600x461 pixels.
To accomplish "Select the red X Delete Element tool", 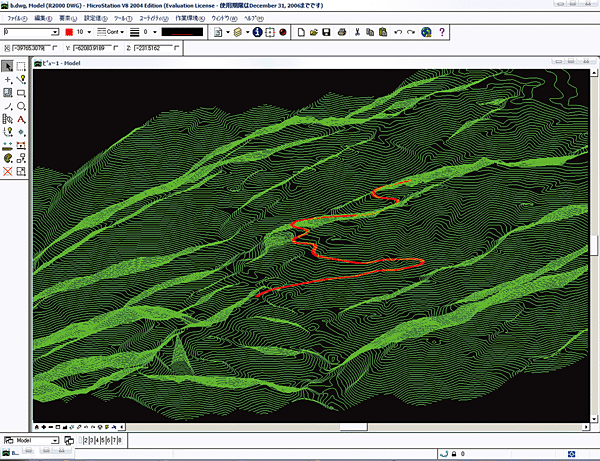I will 8,171.
